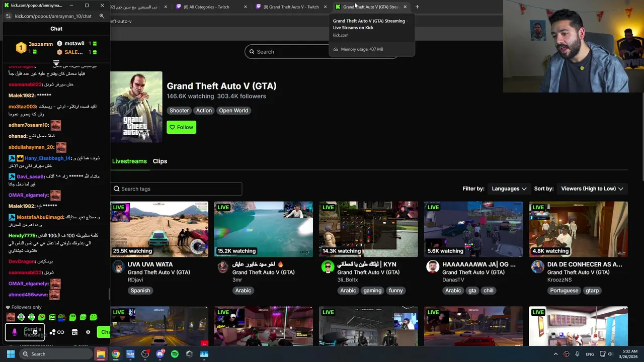The width and height of the screenshot is (644, 362).
Task: Click 3mr channel avatar
Action: coord(222,267)
